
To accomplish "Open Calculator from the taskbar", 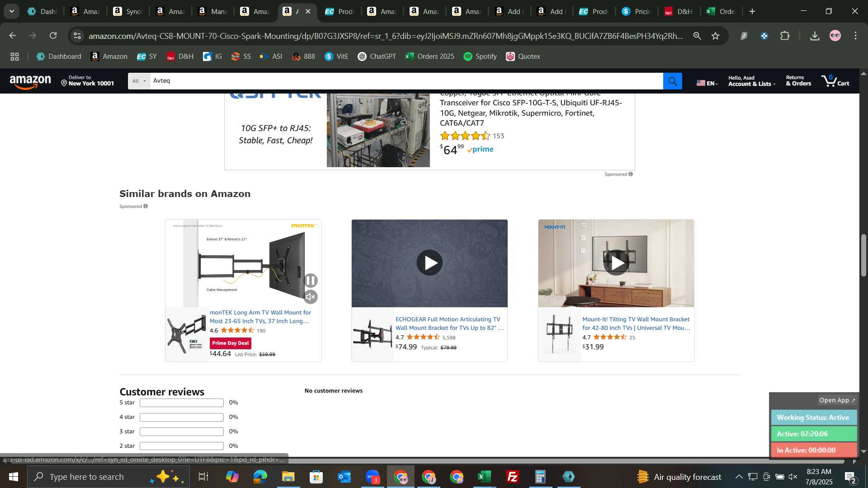I will click(541, 477).
